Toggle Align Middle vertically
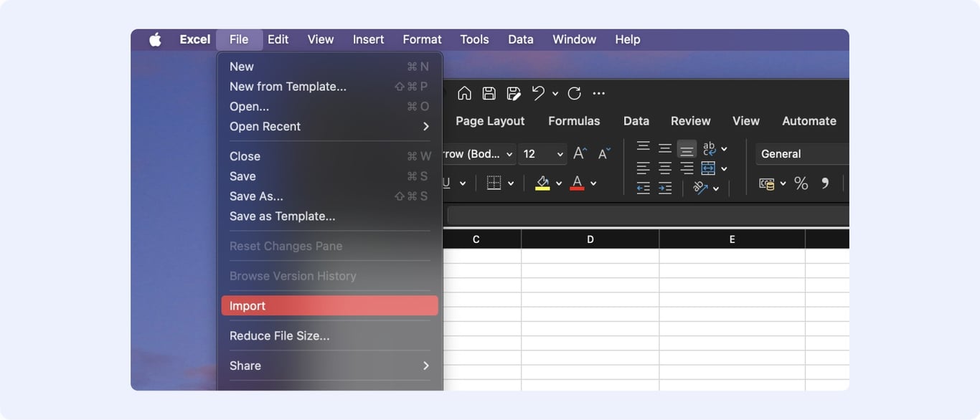 pos(665,148)
